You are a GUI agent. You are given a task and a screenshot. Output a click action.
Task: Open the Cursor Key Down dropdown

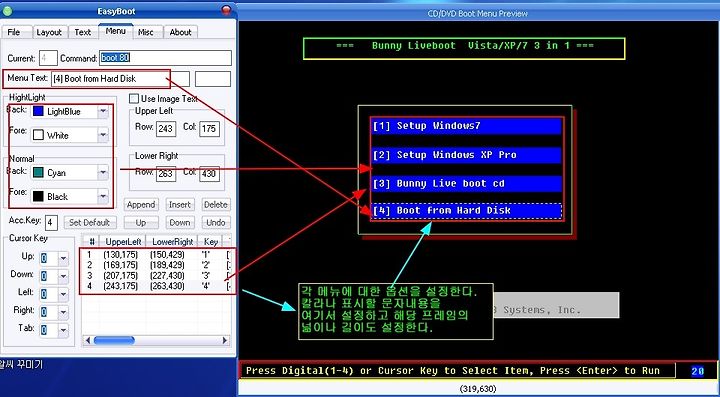(63, 277)
